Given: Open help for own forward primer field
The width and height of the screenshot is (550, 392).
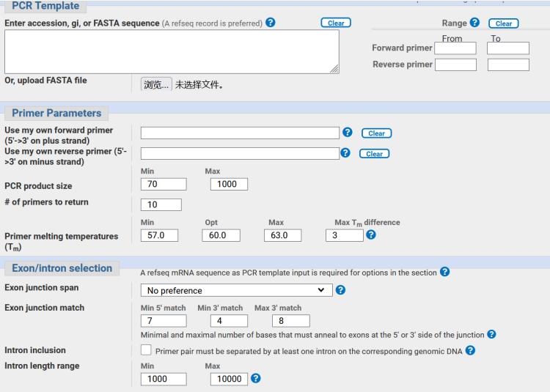Looking at the screenshot, I should coord(348,133).
